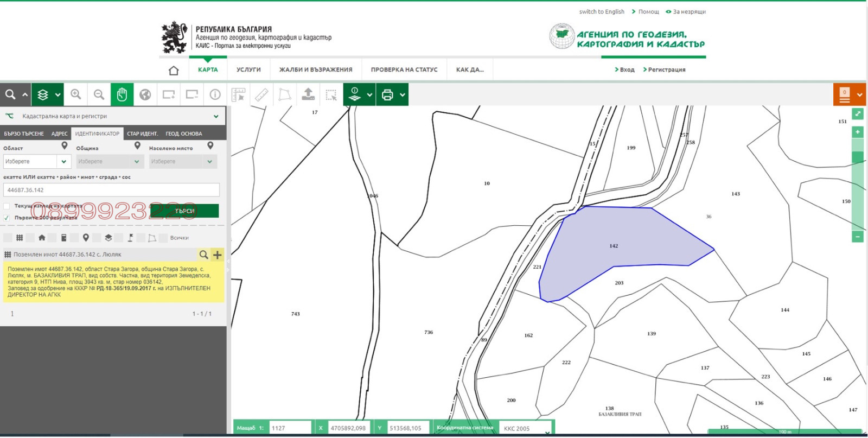Uncheck 'Първите 200 резултата' checkbox
Viewport: 868px width, 438px height.
tap(7, 218)
